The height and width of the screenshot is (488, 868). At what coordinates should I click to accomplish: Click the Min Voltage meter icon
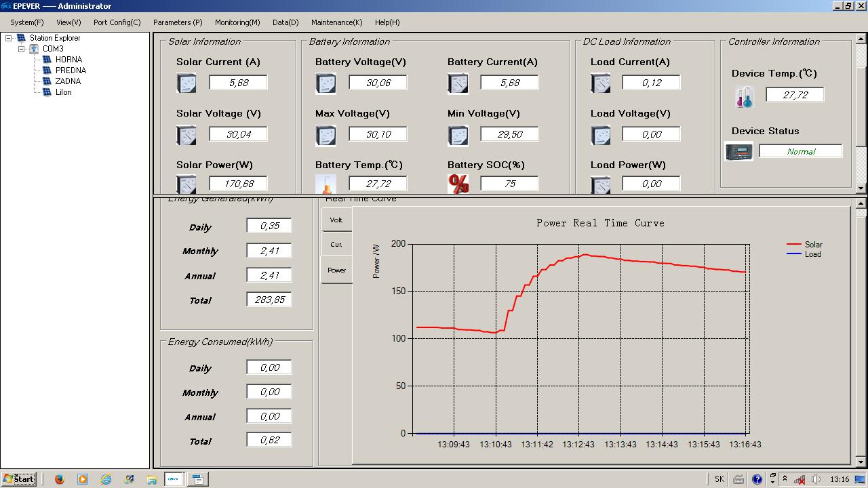(x=458, y=136)
